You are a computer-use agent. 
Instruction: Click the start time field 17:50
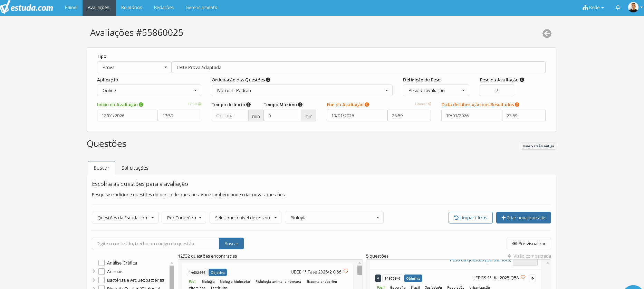[180, 116]
